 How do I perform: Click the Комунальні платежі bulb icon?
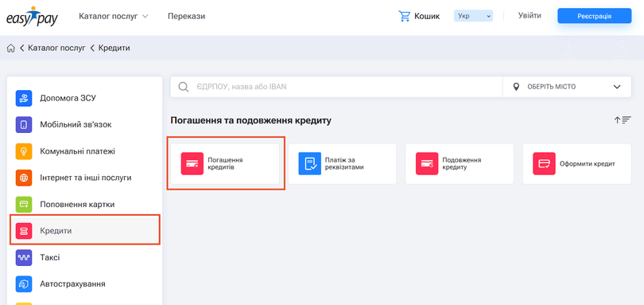24,151
